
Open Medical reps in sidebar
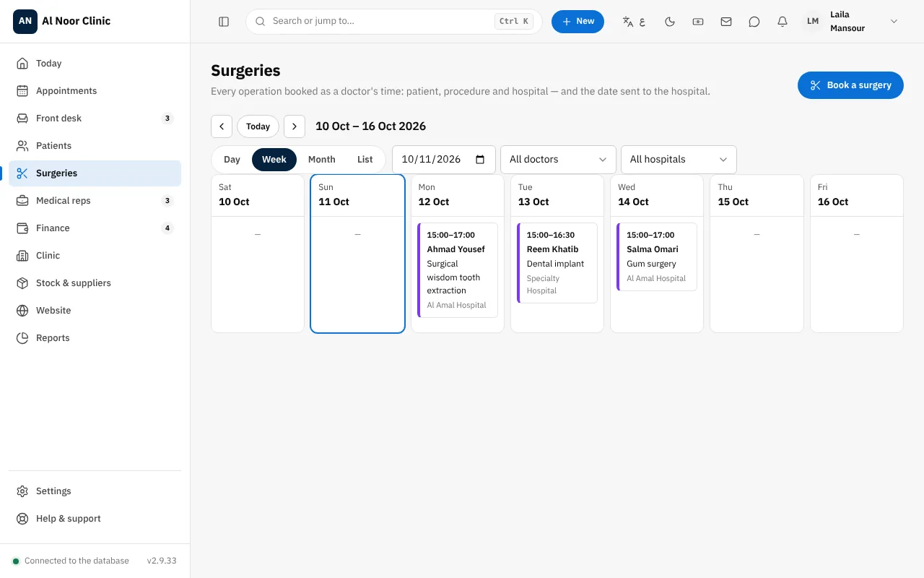[95, 201]
